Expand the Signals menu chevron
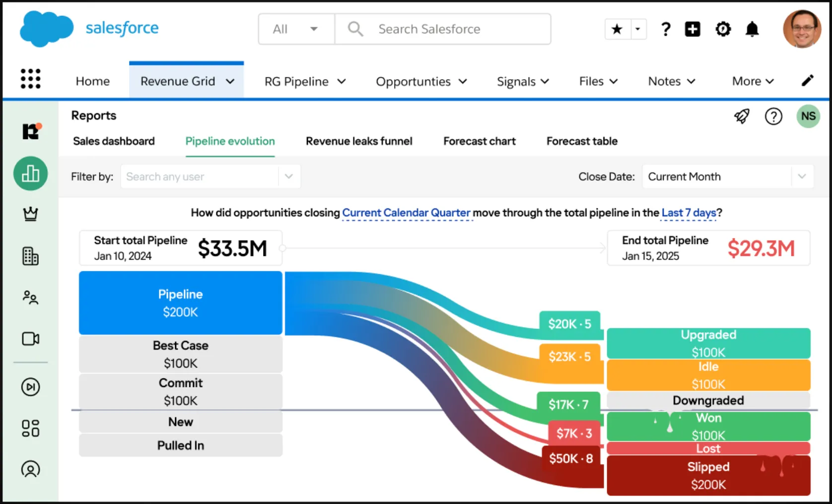The image size is (832, 504). click(x=545, y=81)
